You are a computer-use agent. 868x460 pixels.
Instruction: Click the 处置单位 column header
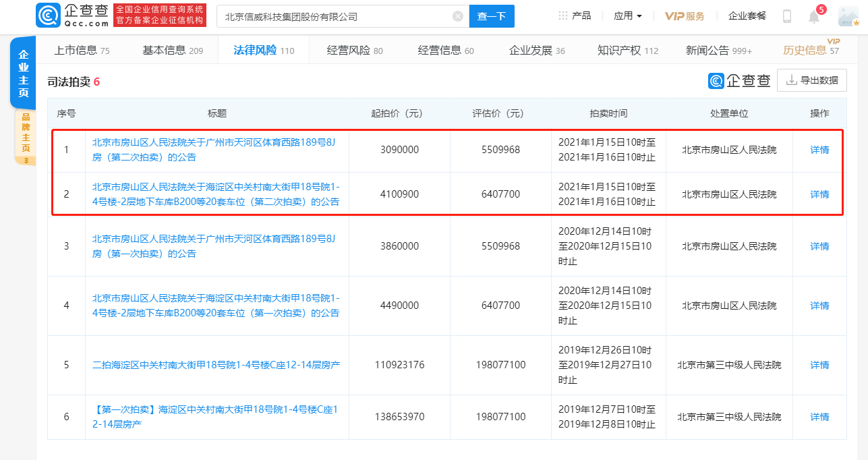point(729,113)
